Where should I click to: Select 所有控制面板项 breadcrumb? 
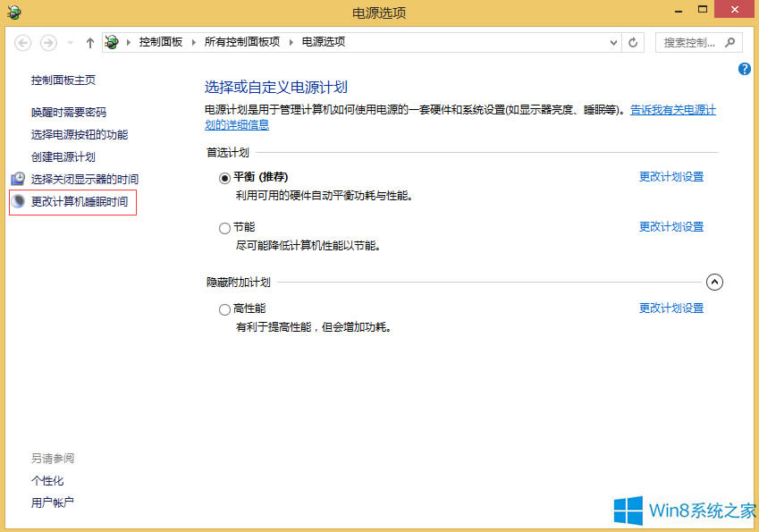coord(242,42)
